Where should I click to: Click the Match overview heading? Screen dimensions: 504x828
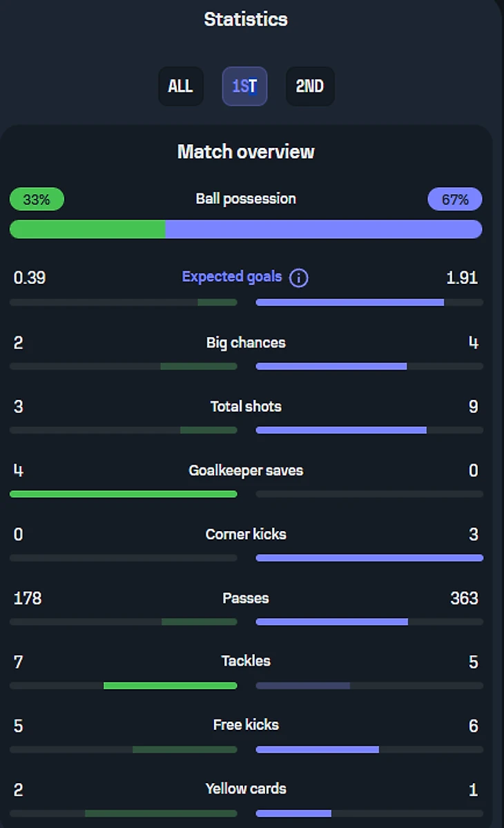tap(246, 152)
